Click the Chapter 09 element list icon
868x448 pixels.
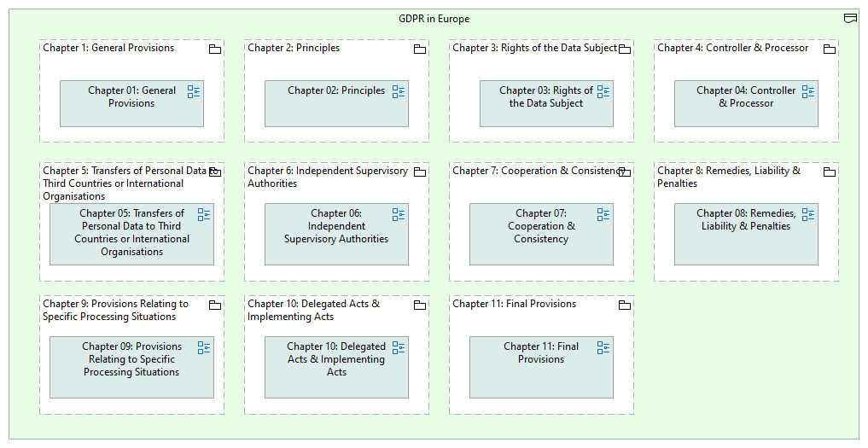[204, 348]
